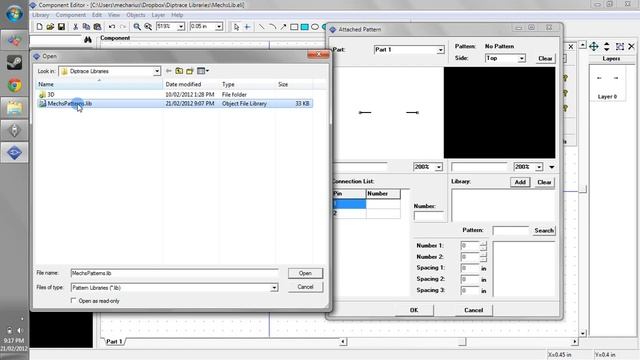The image size is (640, 360).
Task: Select the Rectangle outline tool
Action: coord(294,27)
